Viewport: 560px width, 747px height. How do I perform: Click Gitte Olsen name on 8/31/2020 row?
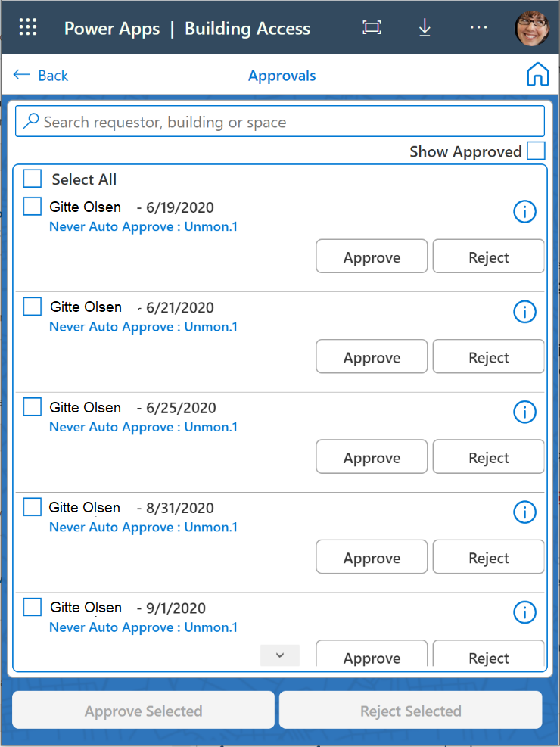(x=84, y=507)
